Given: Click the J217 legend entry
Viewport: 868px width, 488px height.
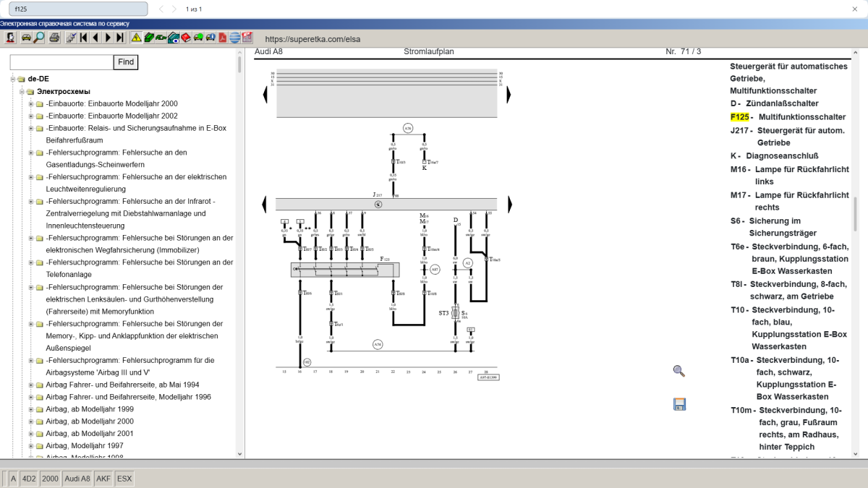Looking at the screenshot, I should click(x=790, y=137).
